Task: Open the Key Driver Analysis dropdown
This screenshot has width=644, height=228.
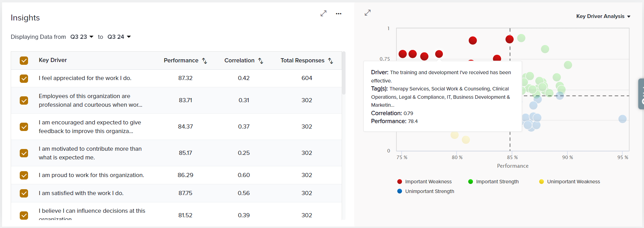Action: [x=603, y=16]
